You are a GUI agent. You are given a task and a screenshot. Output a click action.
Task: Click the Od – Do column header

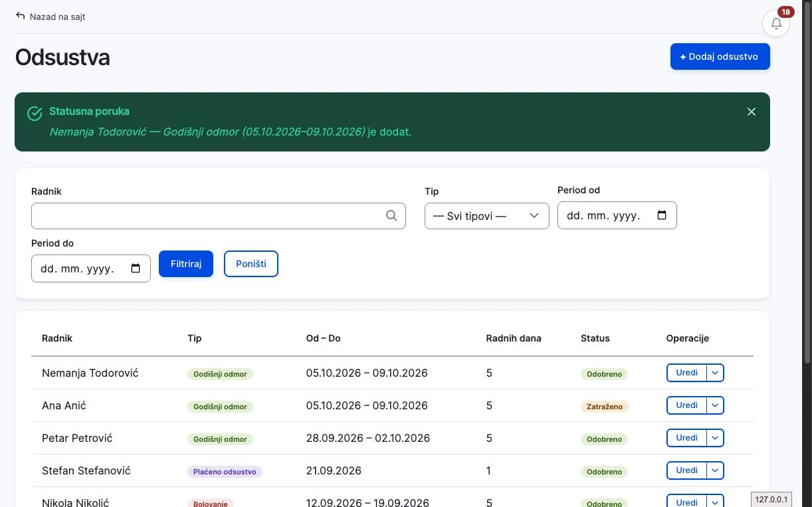click(324, 338)
